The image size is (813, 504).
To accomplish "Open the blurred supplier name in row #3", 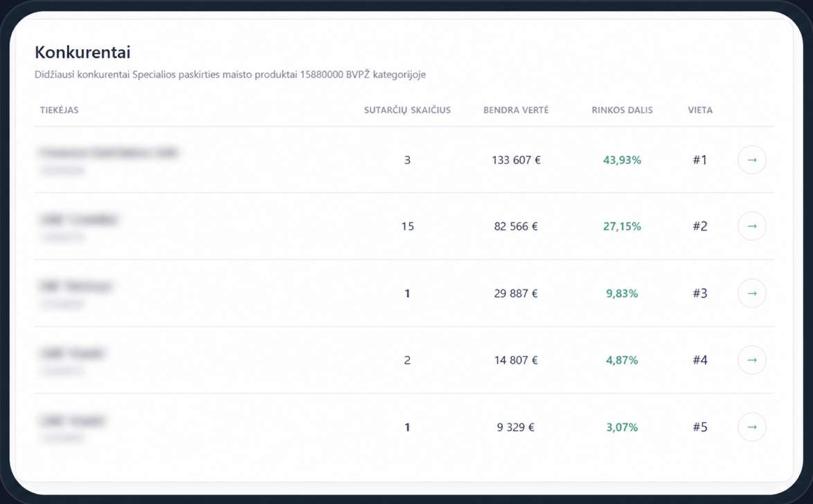I will (75, 287).
